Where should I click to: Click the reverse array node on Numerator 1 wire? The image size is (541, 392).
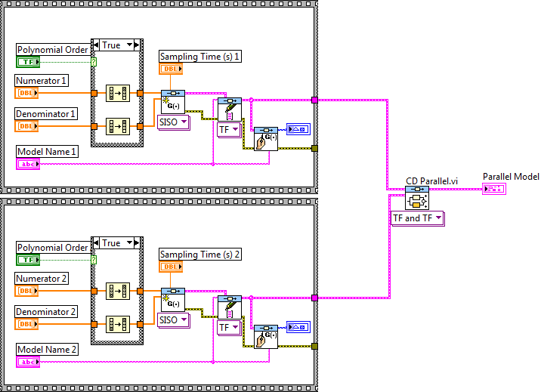(x=118, y=93)
